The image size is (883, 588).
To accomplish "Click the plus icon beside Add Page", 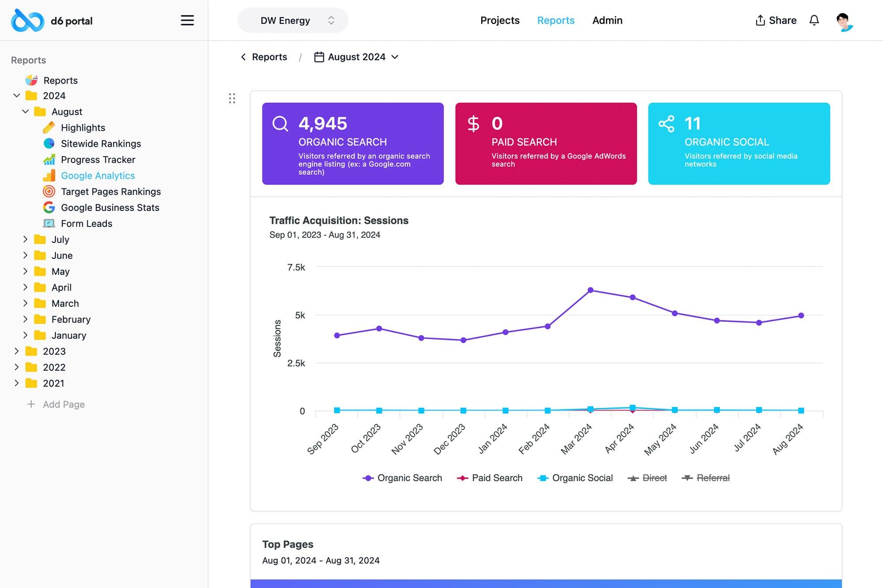I will pos(31,404).
